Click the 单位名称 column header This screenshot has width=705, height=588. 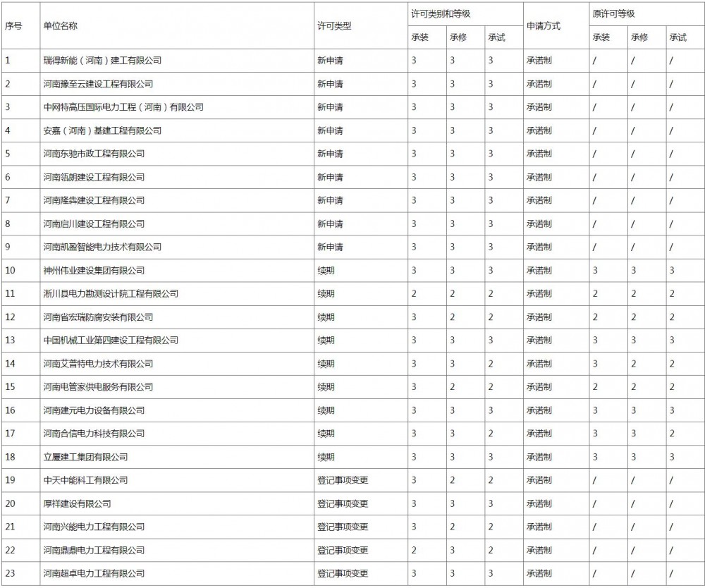(x=61, y=25)
